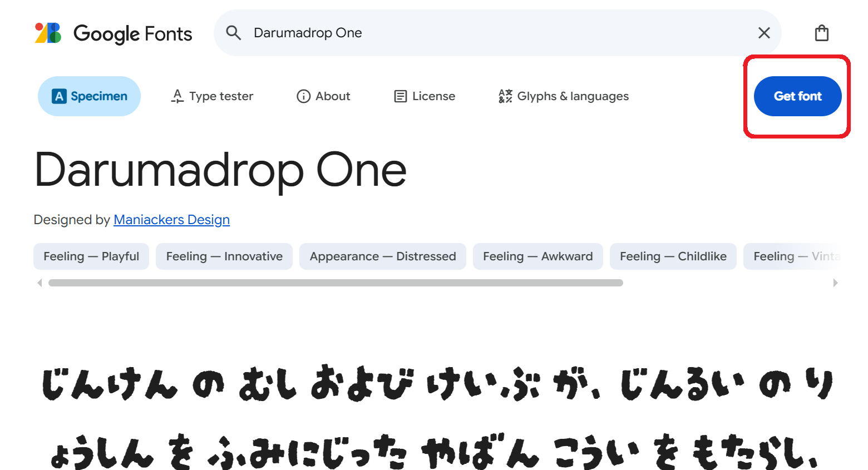Click inside the Darumadrop One search field

pos(497,33)
